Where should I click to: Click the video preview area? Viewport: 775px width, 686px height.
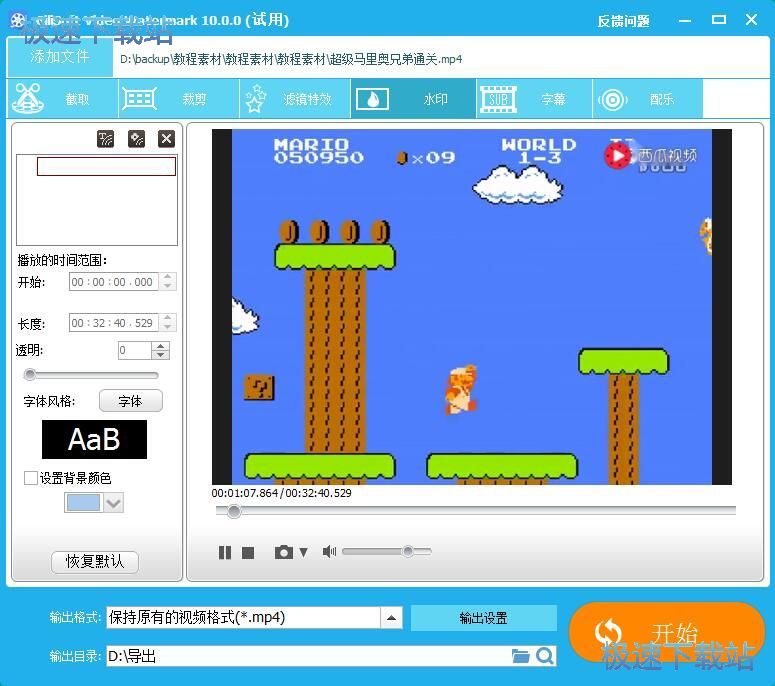coord(472,307)
